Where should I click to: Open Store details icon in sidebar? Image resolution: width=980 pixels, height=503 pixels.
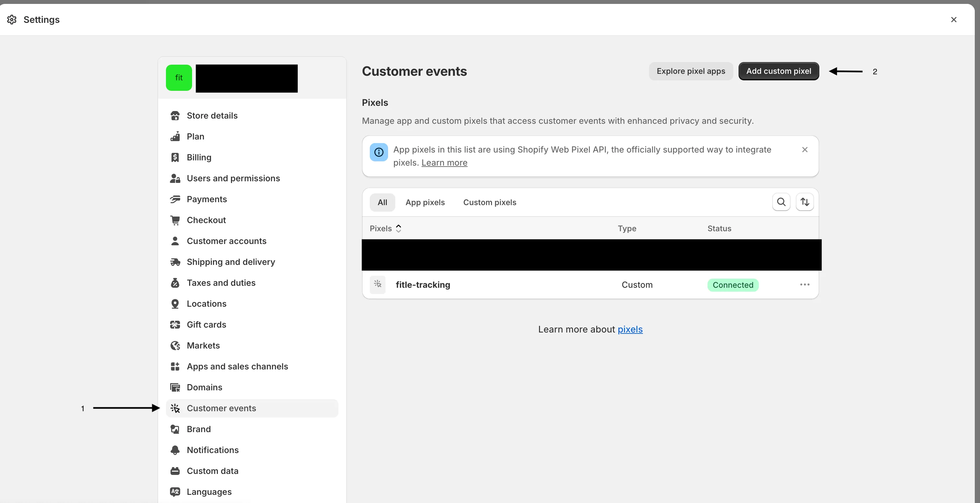point(175,116)
